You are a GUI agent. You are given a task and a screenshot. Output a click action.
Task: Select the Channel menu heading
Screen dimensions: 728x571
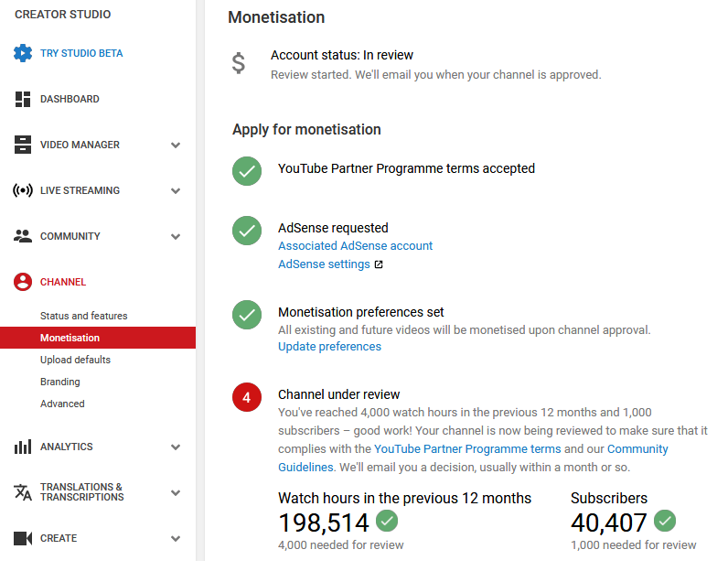63,283
